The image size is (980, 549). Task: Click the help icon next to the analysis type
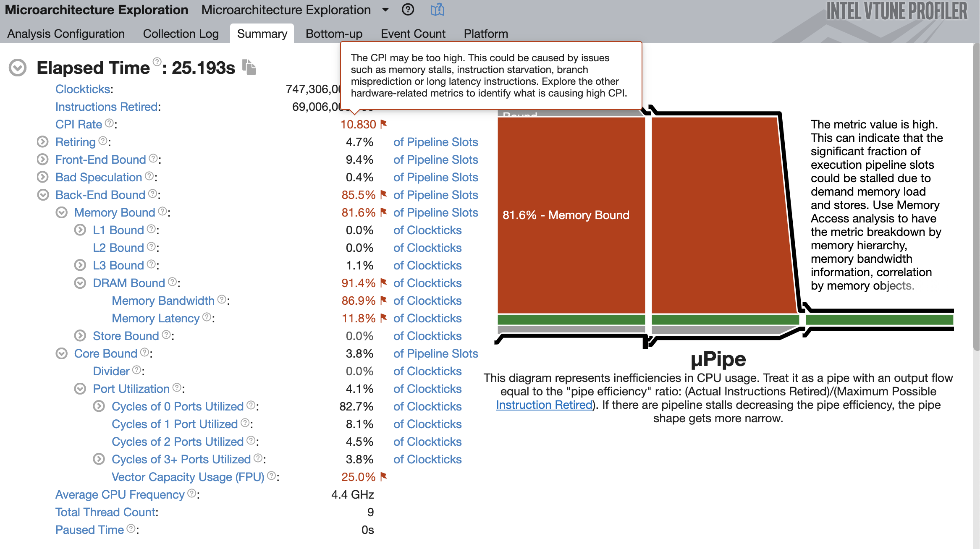tap(408, 10)
